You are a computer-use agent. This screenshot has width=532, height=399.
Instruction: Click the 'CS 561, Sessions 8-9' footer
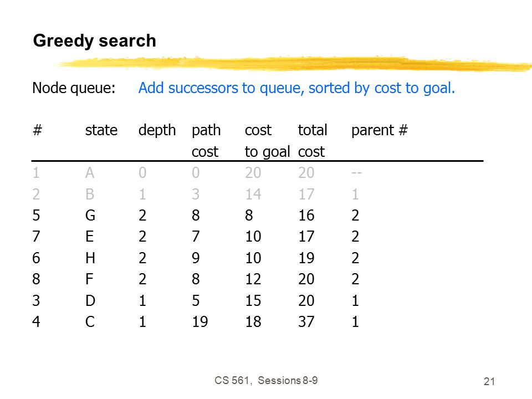pos(266,380)
